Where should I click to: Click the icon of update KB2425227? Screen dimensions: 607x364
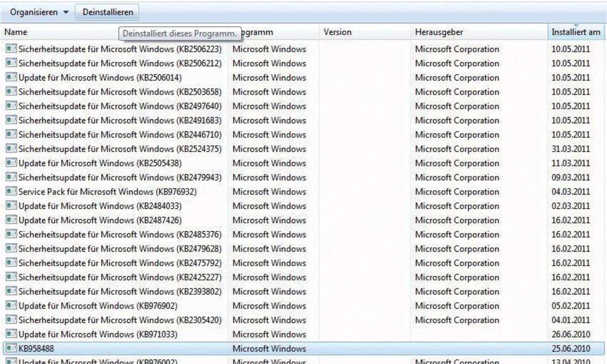tap(11, 277)
